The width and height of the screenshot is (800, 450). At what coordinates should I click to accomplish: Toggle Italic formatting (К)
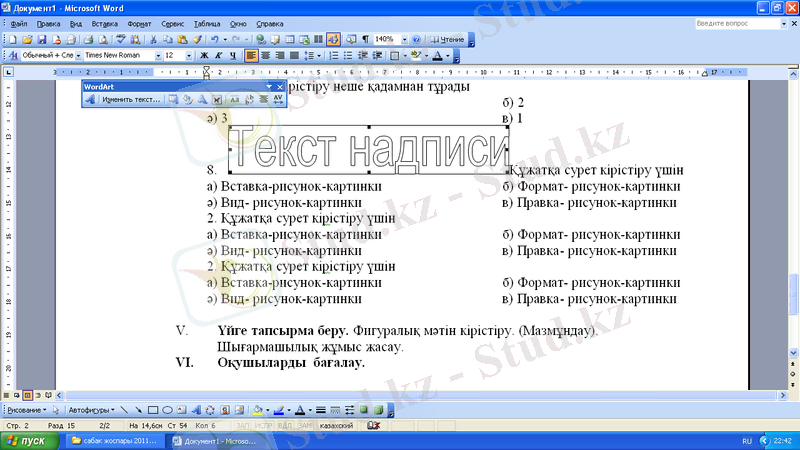coord(218,56)
